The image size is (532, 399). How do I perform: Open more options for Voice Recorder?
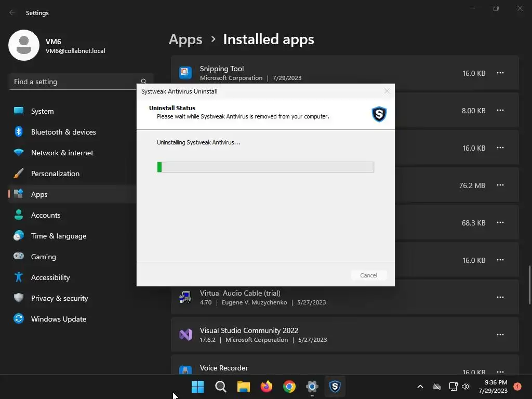[x=500, y=371]
